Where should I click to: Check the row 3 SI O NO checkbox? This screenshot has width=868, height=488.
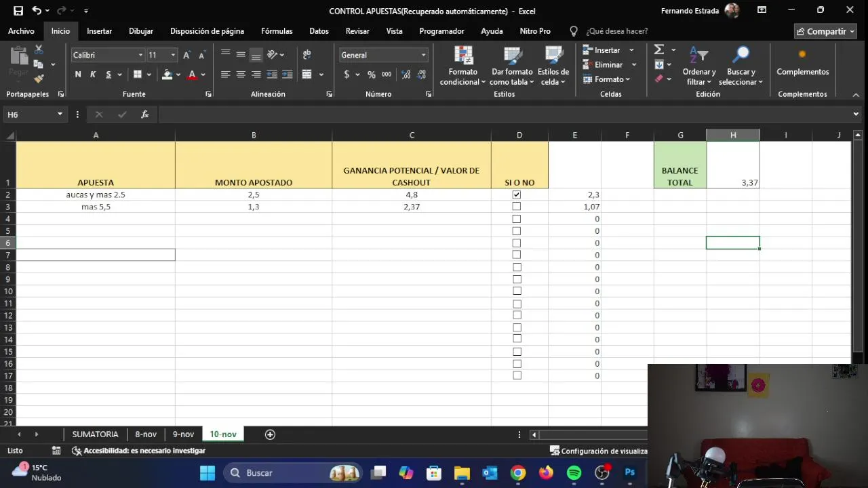517,207
